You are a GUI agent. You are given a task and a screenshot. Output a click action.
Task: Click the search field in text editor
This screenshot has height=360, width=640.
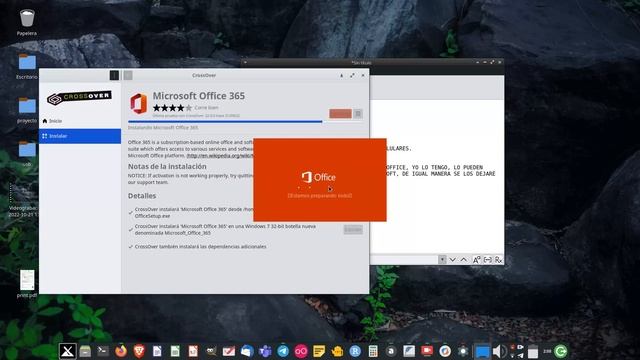(x=404, y=260)
